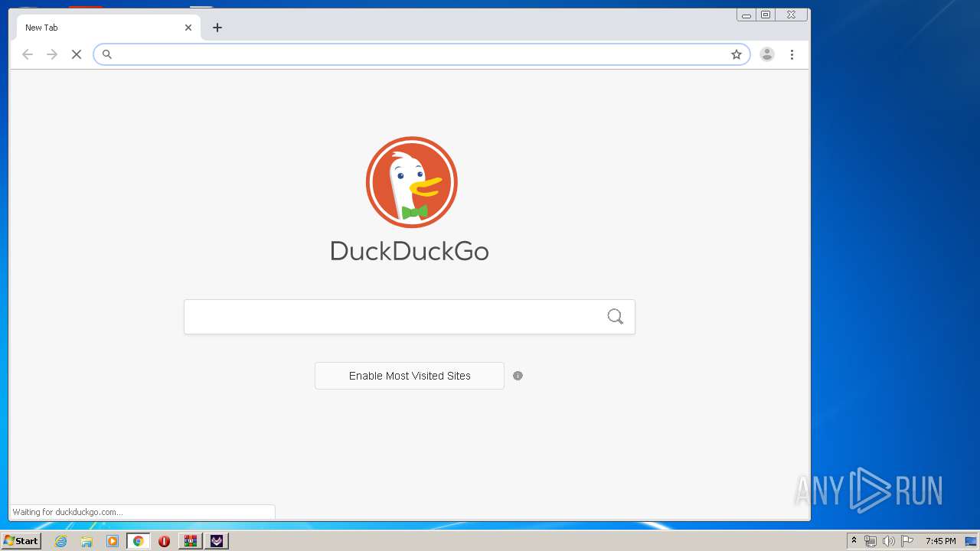Open the Action Center flag icon
This screenshot has width=980, height=551.
coord(907,541)
